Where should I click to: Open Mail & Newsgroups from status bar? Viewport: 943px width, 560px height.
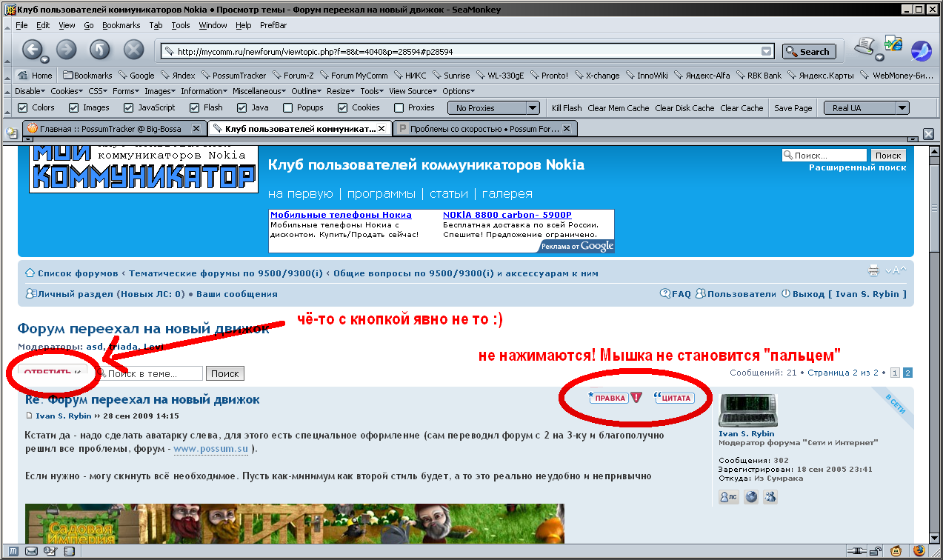coord(32,551)
